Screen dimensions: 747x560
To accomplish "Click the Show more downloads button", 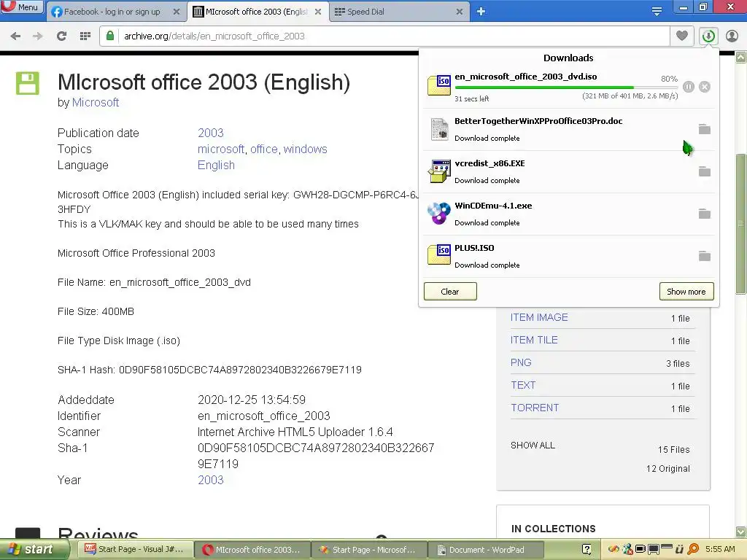I will pyautogui.click(x=686, y=292).
